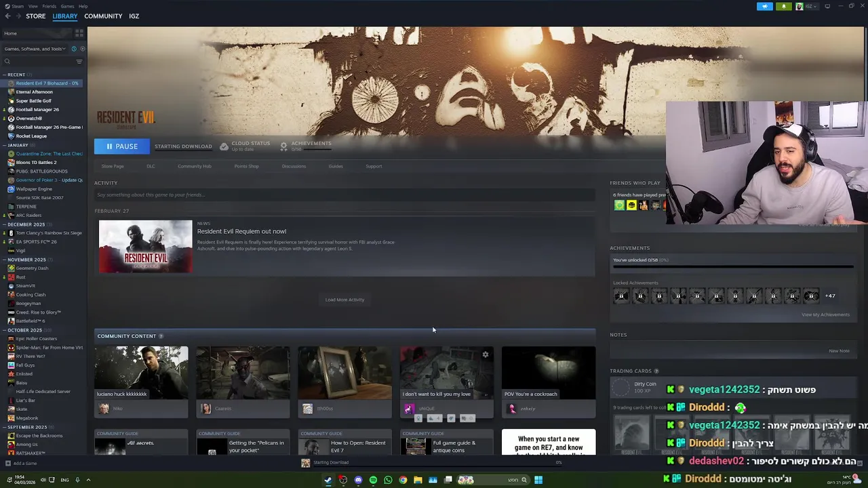868x488 pixels.
Task: Click View My Achievements
Action: coord(825,314)
